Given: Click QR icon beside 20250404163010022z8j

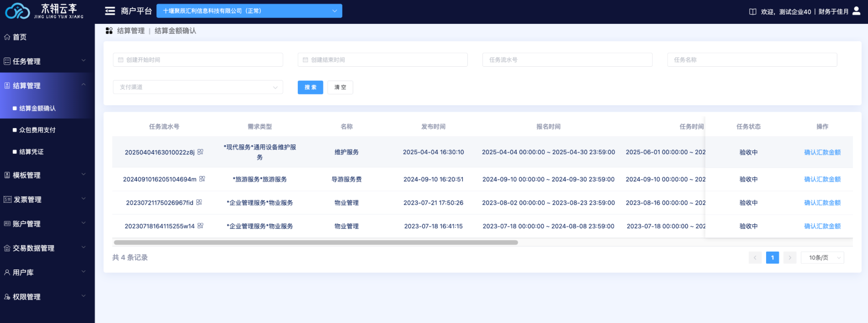Looking at the screenshot, I should (x=201, y=152).
